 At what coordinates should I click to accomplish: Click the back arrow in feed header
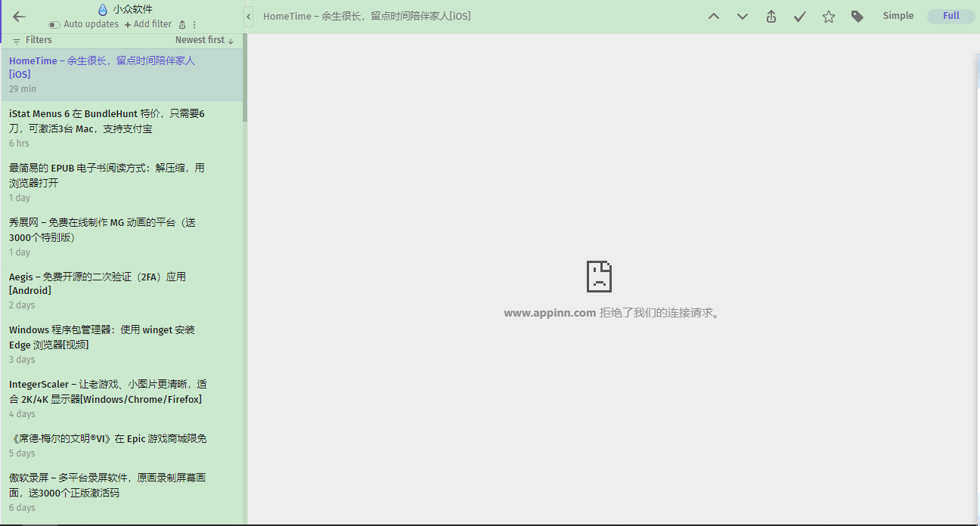20,17
